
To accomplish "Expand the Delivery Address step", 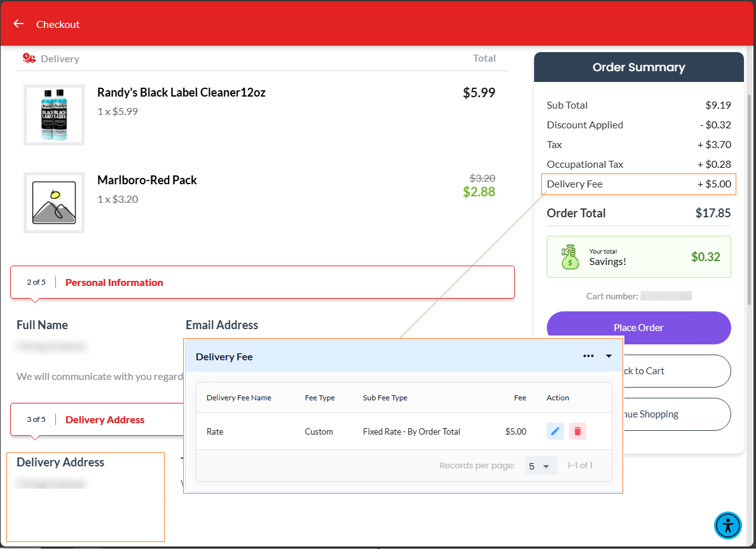I will click(97, 419).
